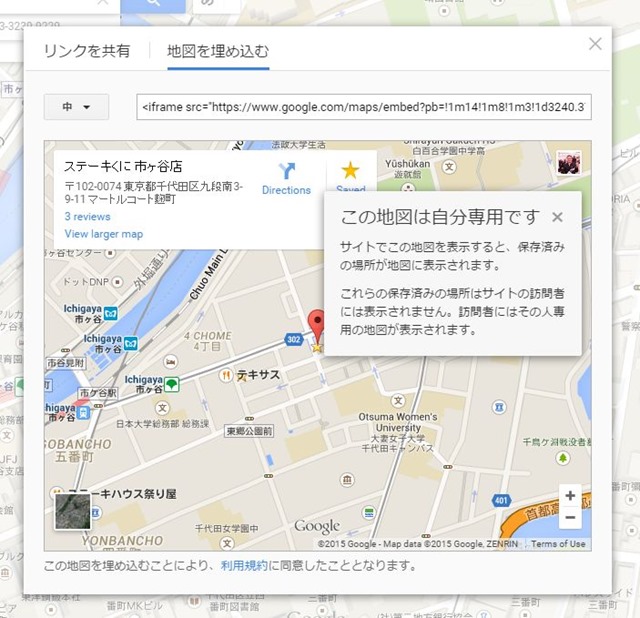Viewport: 640px width, 618px height.
Task: Zoom in with plus button
Action: coord(570,496)
